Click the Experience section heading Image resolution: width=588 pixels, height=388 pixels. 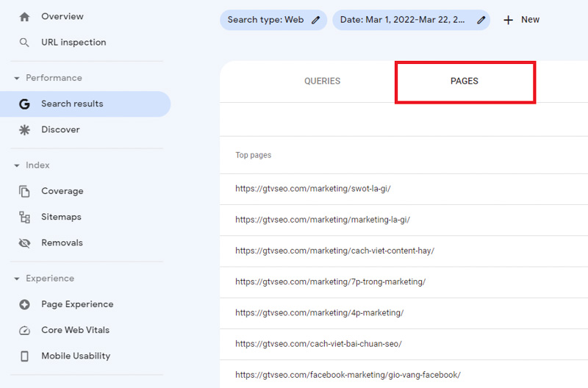pos(50,279)
